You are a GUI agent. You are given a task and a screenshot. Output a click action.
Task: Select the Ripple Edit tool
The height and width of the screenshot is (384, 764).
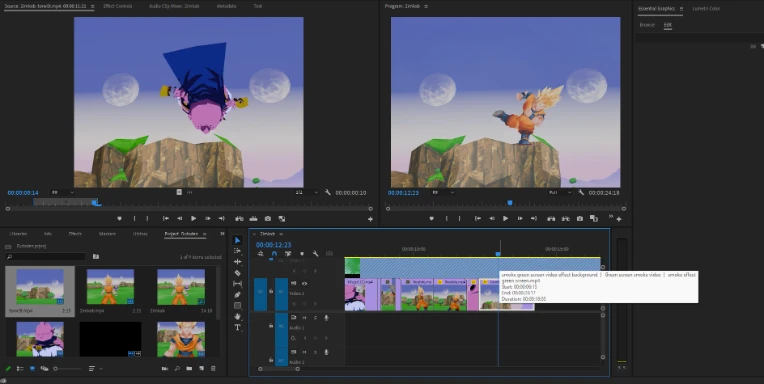(237, 262)
